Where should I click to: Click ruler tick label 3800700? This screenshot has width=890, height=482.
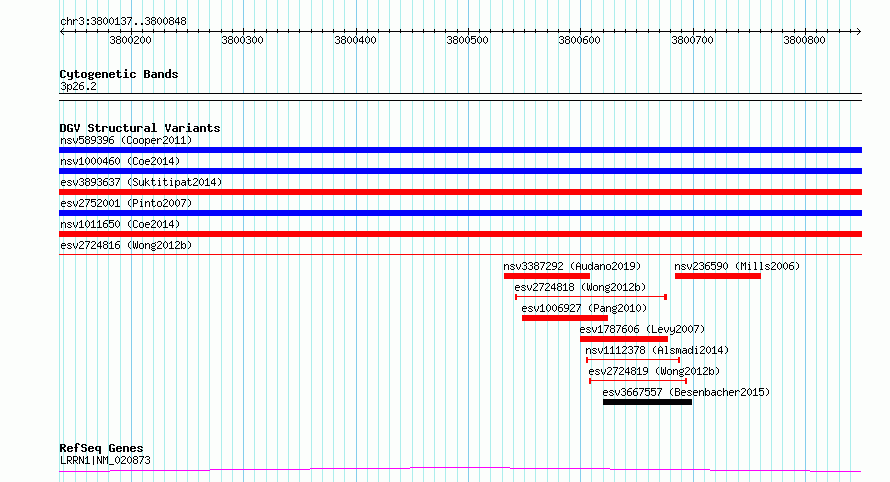692,40
